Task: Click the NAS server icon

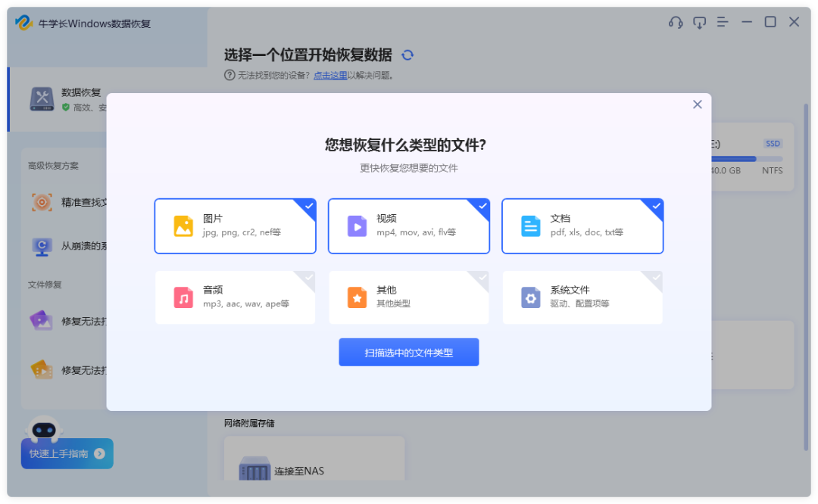Action: (x=254, y=468)
